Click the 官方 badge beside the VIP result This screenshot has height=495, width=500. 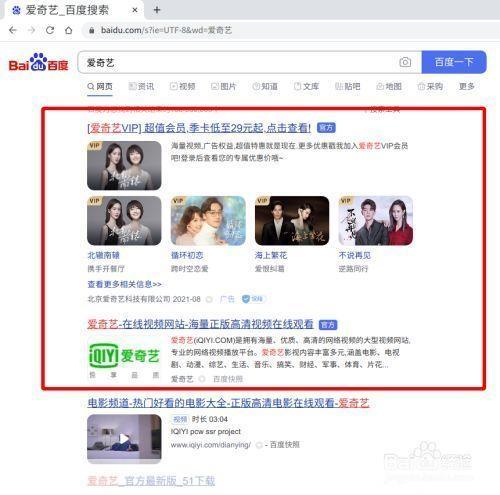point(326,128)
